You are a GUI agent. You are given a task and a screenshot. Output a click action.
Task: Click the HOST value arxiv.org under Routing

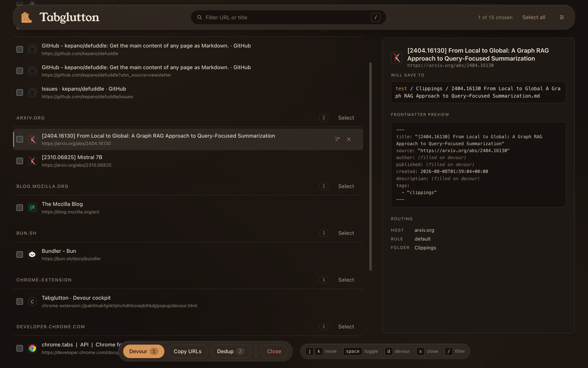click(424, 230)
